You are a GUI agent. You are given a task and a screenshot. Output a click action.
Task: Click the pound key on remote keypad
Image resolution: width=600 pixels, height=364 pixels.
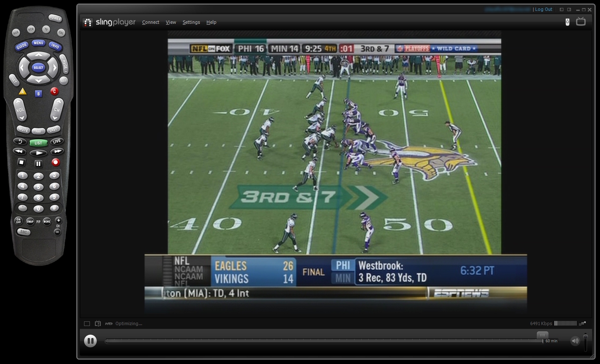54,208
